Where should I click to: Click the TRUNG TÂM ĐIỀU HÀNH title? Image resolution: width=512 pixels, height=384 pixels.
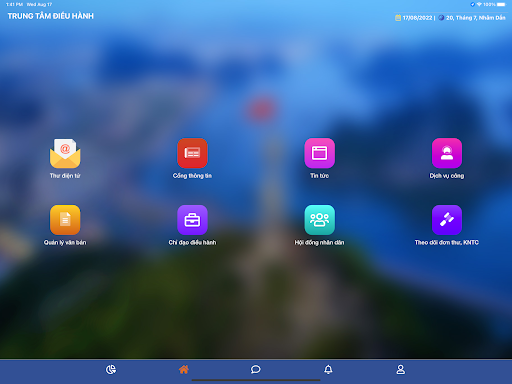click(51, 16)
